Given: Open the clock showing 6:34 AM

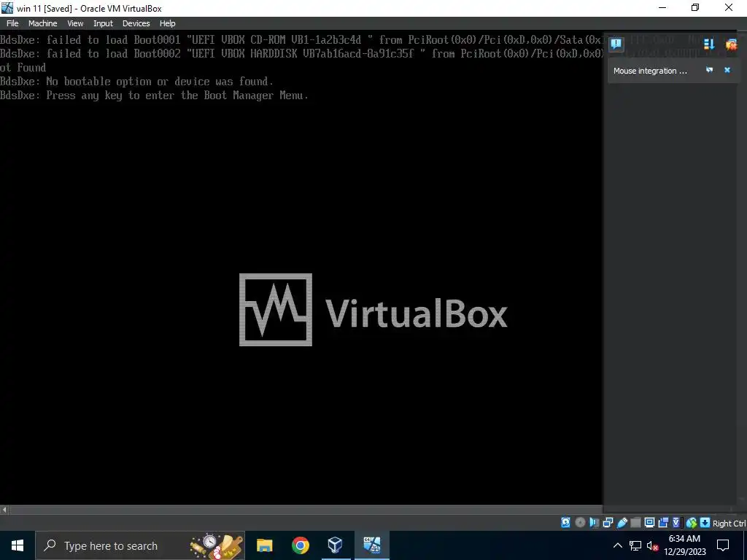Looking at the screenshot, I should 684,545.
